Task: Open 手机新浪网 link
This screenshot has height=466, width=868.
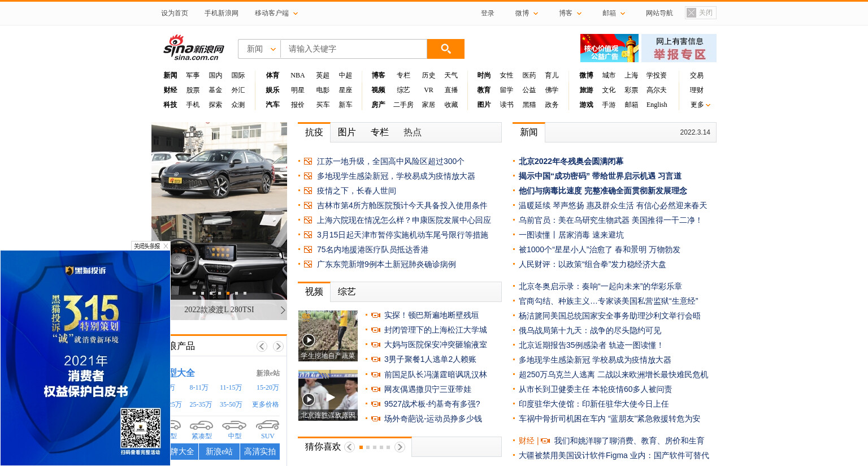Action: click(222, 13)
